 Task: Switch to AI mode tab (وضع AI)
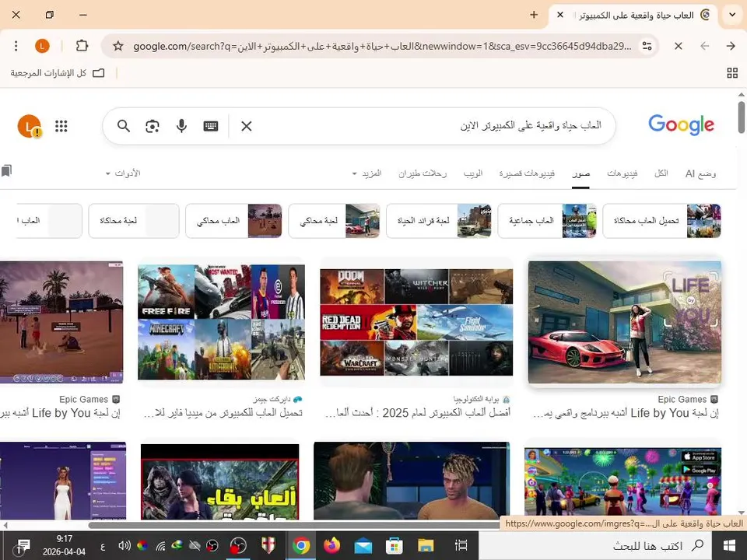click(x=700, y=173)
